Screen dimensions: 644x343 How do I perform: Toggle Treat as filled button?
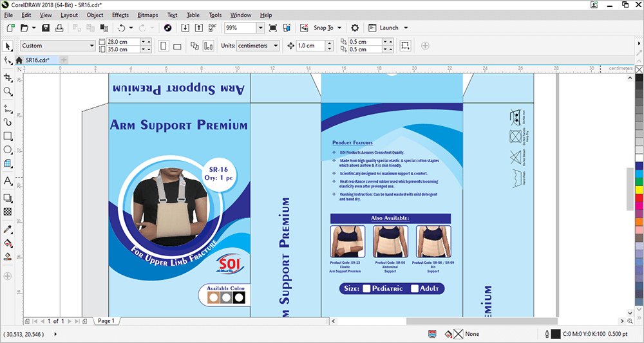[405, 46]
